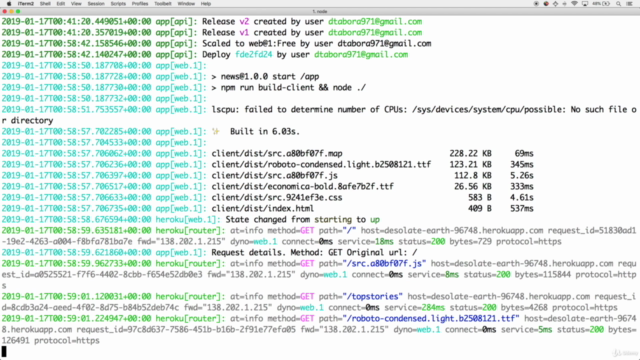
Task: Open the Window menu
Action: [x=186, y=4]
